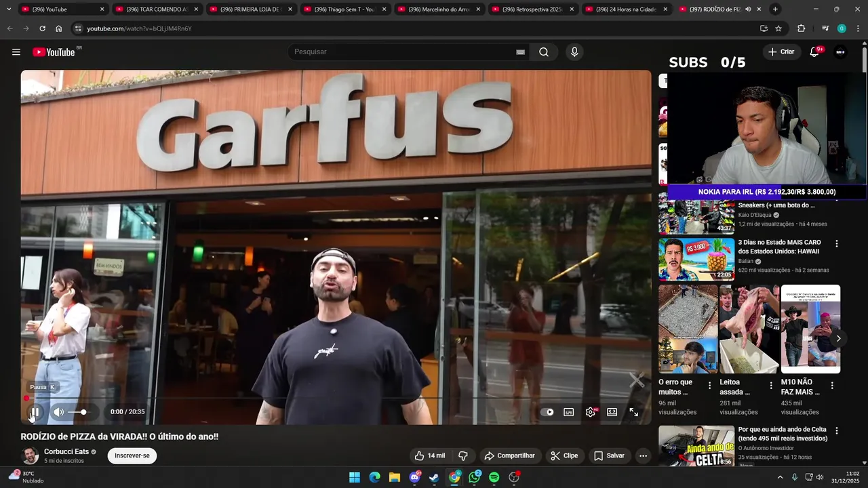Reload the page

coord(42,28)
